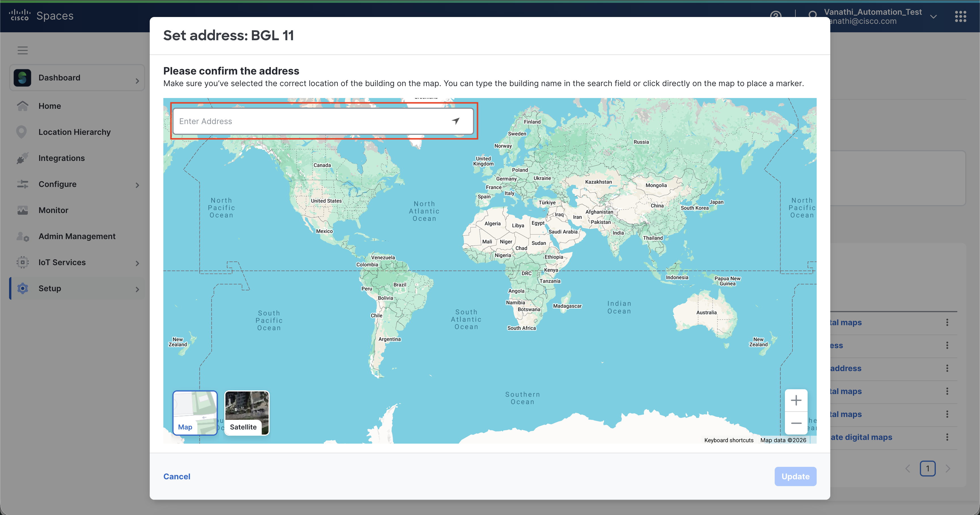Click the Integrations plug icon
Screen dimensions: 980x515
click(x=22, y=158)
